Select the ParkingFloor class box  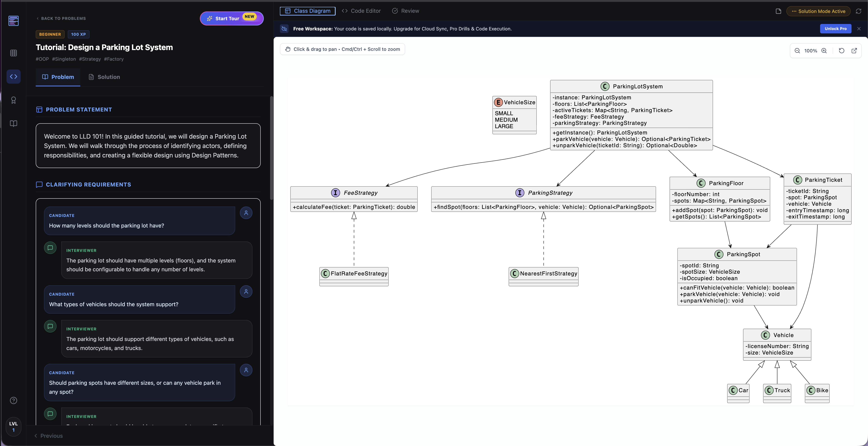click(x=720, y=199)
